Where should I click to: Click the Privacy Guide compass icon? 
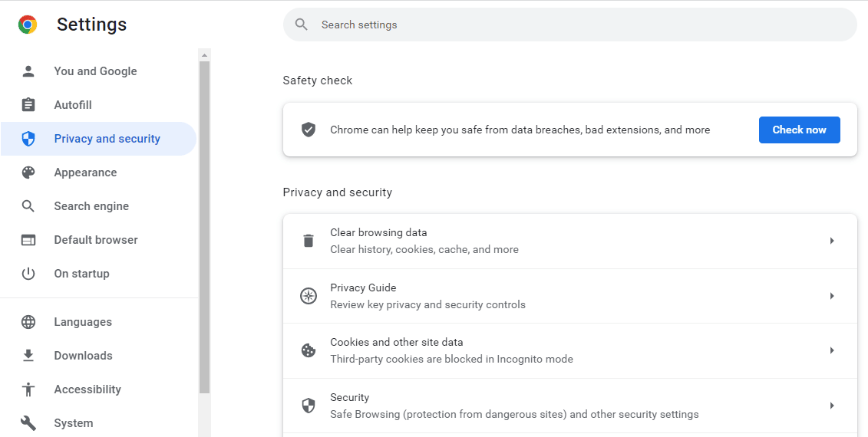pos(309,296)
